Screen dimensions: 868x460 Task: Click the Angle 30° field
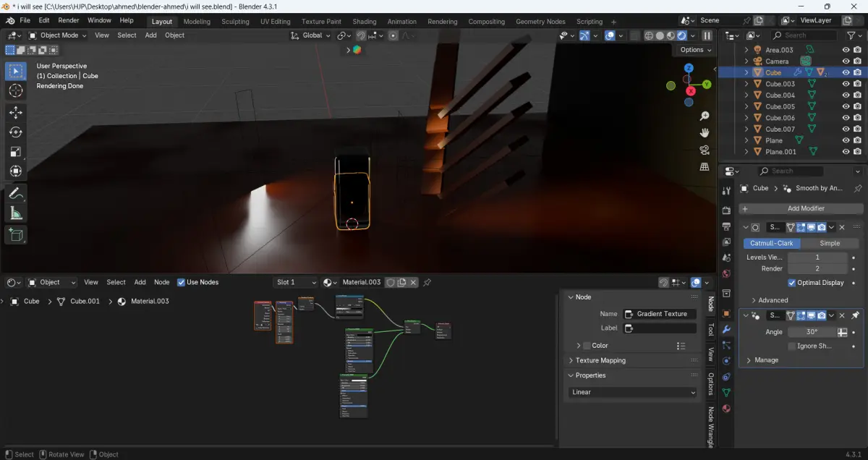tap(812, 332)
